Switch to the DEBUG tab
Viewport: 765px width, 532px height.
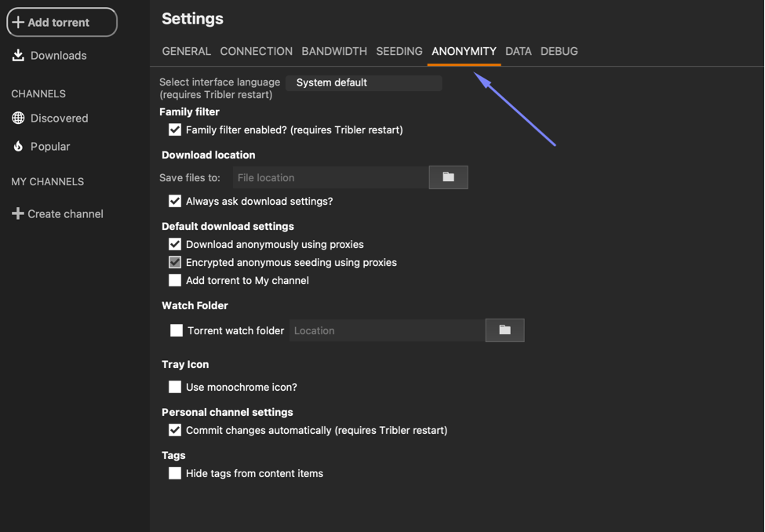pyautogui.click(x=559, y=51)
